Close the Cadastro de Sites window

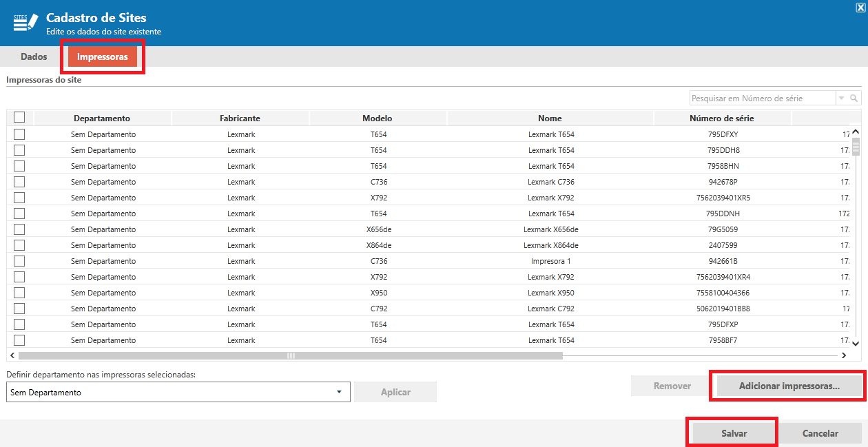860,7
